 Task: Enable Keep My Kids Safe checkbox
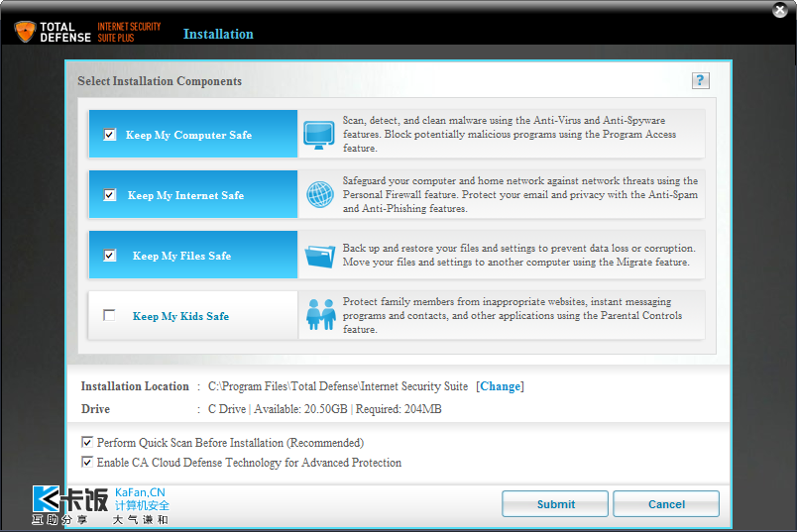(109, 316)
